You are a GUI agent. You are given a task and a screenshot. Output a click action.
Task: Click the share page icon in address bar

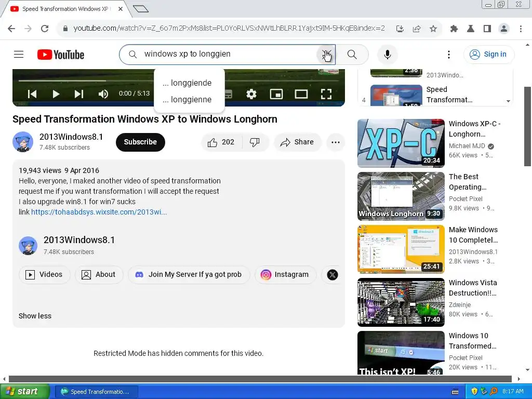416,29
